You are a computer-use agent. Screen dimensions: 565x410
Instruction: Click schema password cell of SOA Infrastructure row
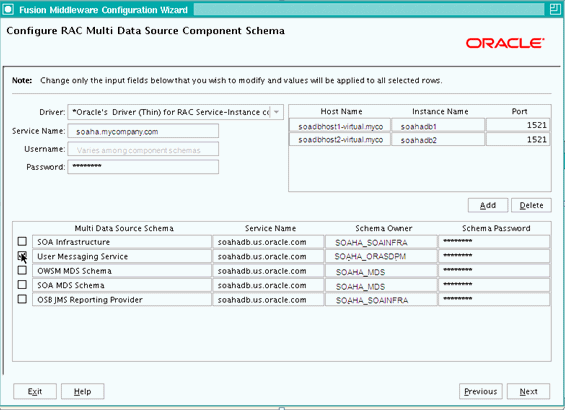(x=494, y=242)
